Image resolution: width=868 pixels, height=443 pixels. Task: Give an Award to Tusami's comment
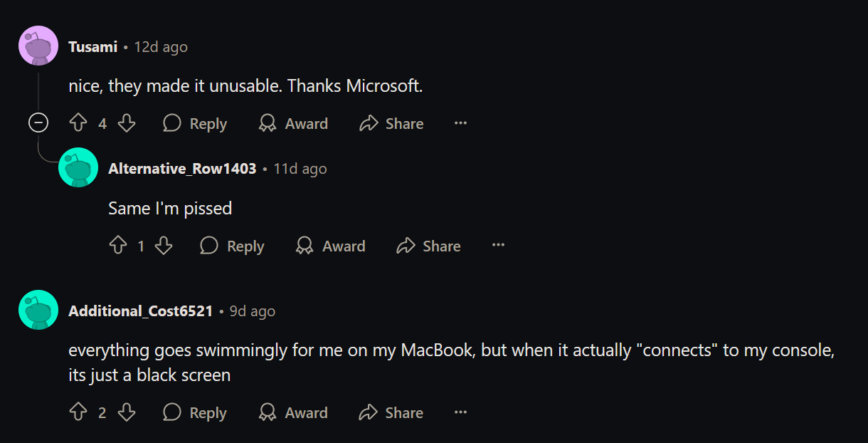[x=293, y=123]
